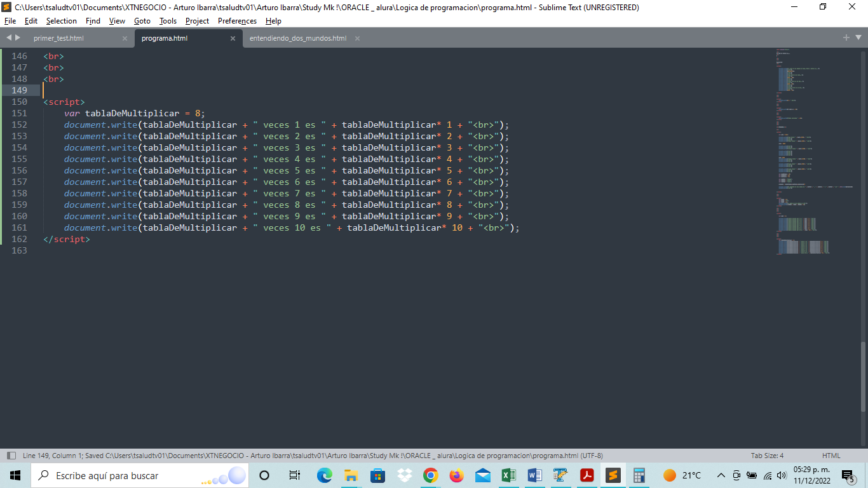The width and height of the screenshot is (868, 488).
Task: Open the Edit menu
Action: pos(31,21)
